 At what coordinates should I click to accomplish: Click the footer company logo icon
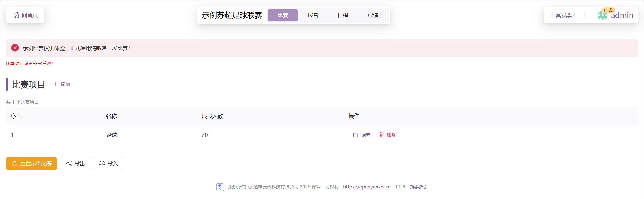click(220, 187)
